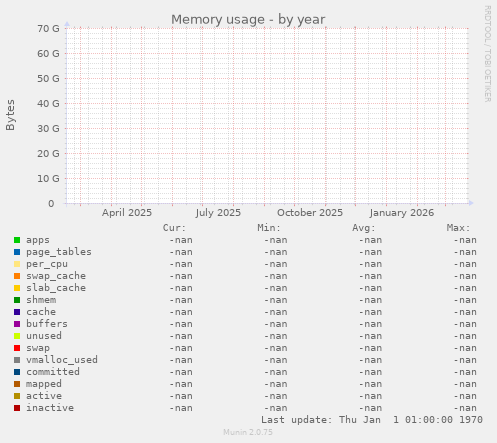
Task: Click the gray vmalloc_used swatch
Action: click(x=17, y=360)
